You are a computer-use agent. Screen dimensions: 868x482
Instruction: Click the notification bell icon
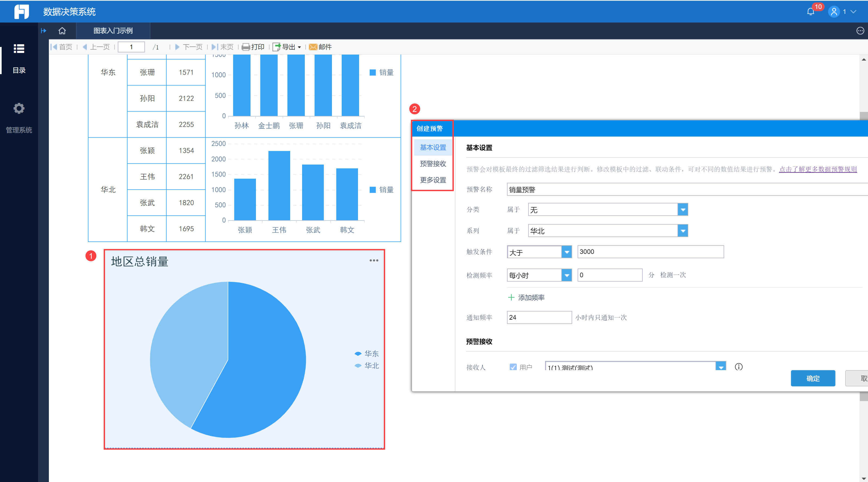point(810,12)
